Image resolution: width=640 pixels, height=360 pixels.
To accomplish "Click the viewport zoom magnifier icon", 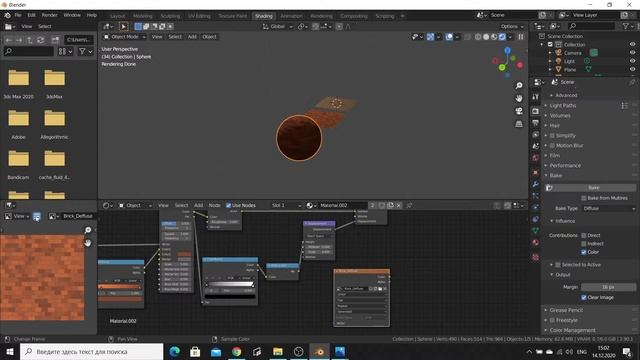I will [519, 86].
